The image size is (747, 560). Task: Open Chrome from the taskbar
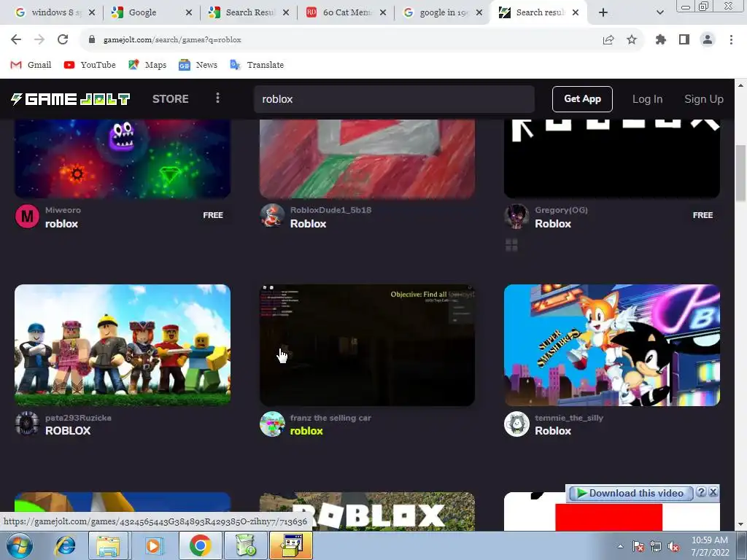pos(200,545)
